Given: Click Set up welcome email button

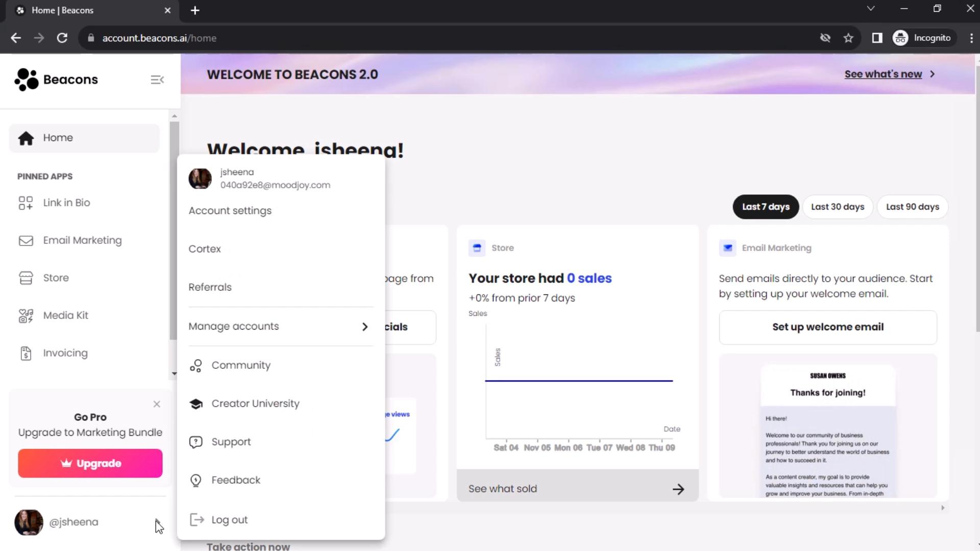Looking at the screenshot, I should click(828, 327).
